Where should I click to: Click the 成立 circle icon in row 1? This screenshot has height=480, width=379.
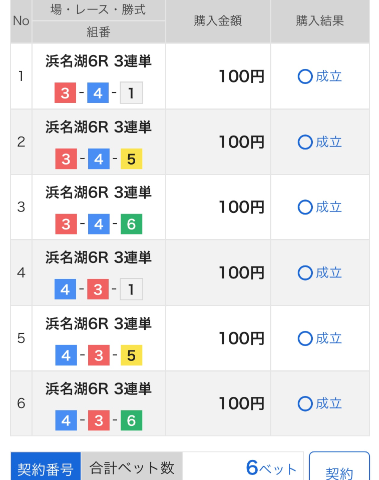(305, 77)
